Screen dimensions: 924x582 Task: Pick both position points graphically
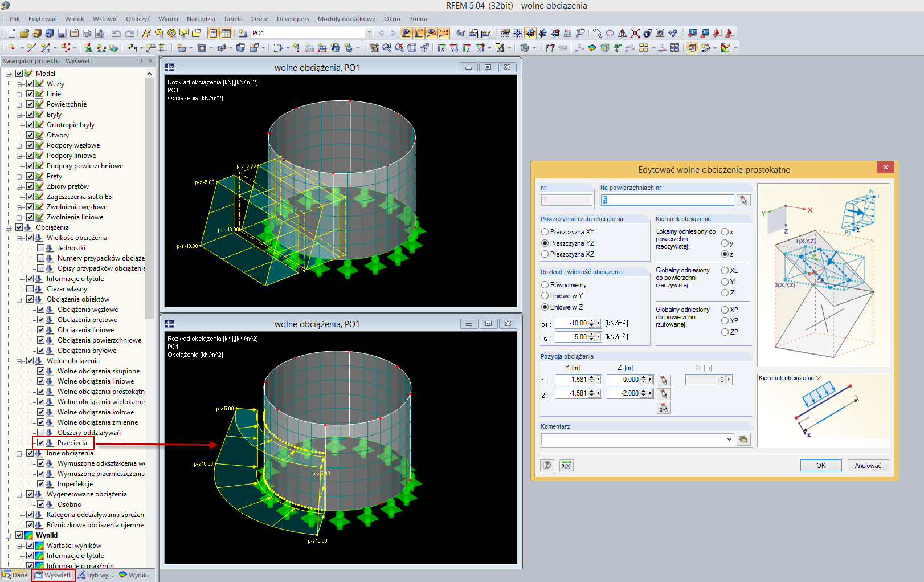tap(664, 408)
